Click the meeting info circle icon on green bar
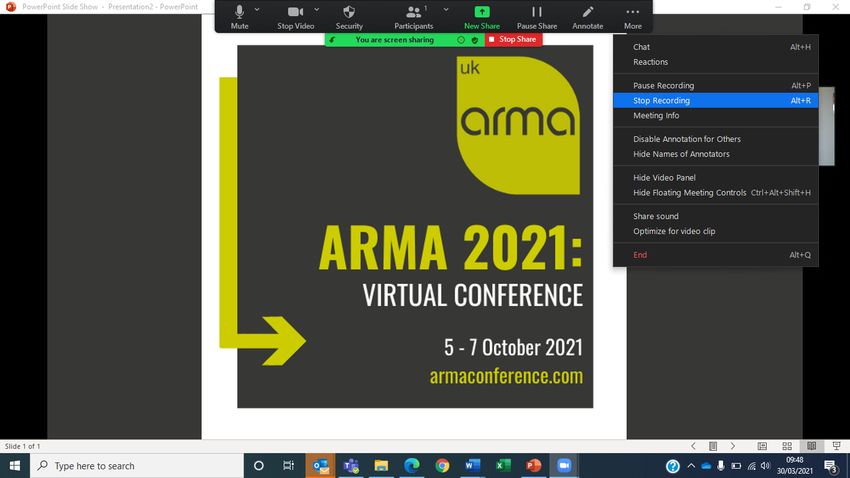The image size is (850, 478). coord(461,40)
